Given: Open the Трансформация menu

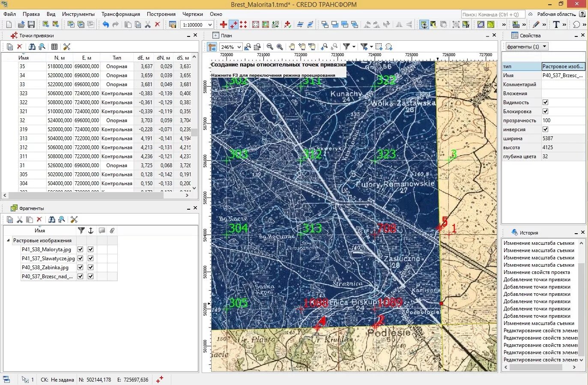Looking at the screenshot, I should coord(121,14).
